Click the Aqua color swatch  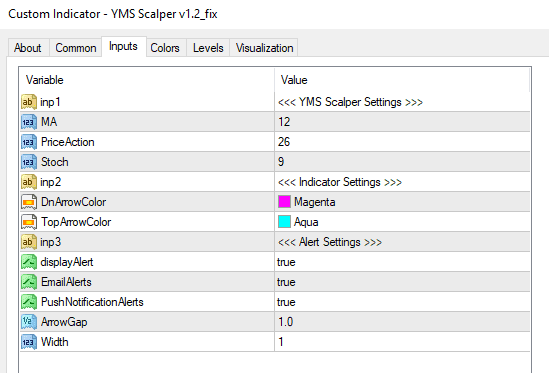pos(284,222)
